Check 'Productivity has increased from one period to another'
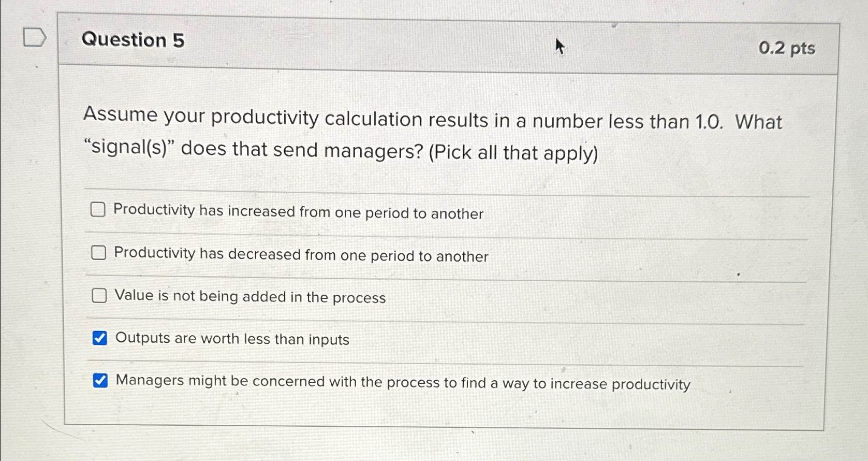Viewport: 868px width, 461px height. click(x=99, y=211)
